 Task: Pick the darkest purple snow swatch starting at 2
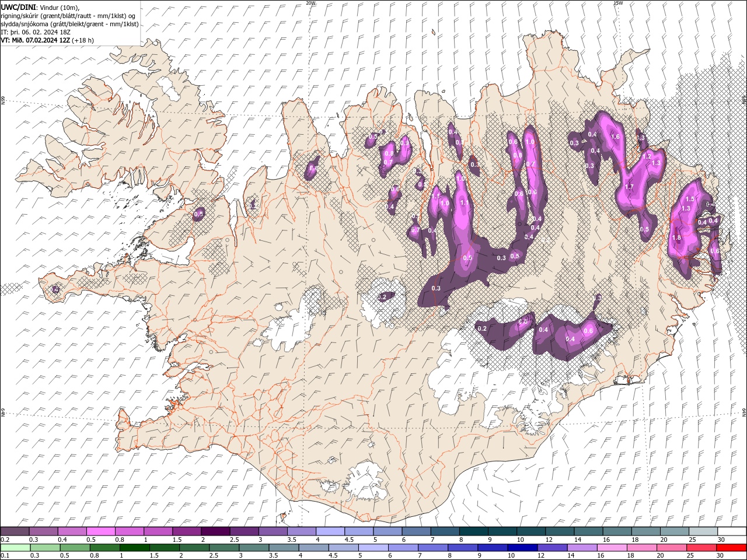click(215, 531)
